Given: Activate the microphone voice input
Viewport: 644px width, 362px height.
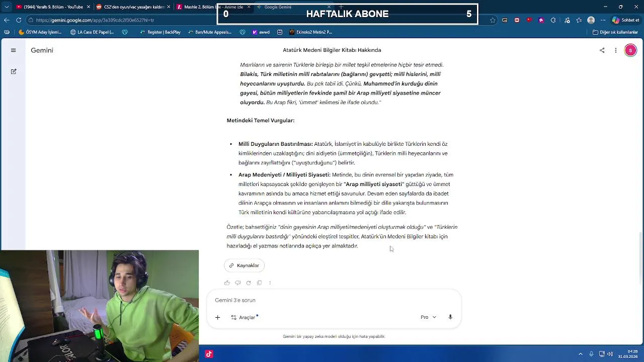Looking at the screenshot, I should point(450,317).
